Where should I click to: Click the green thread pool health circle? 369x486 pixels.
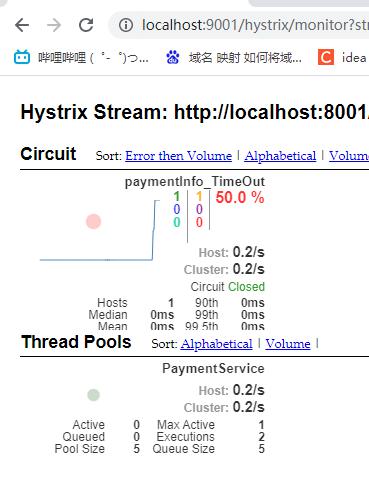pyautogui.click(x=93, y=395)
